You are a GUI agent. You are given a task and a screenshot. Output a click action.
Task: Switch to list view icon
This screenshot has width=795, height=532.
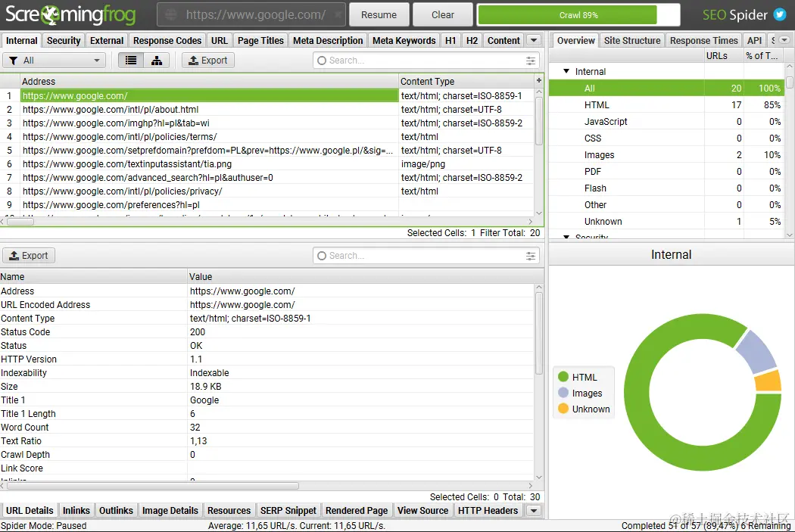[131, 61]
